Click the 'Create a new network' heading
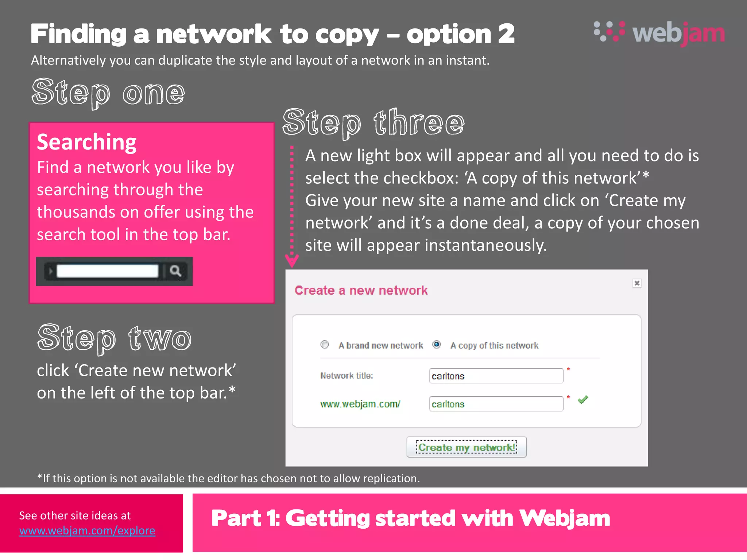This screenshot has height=560, width=747. [361, 290]
